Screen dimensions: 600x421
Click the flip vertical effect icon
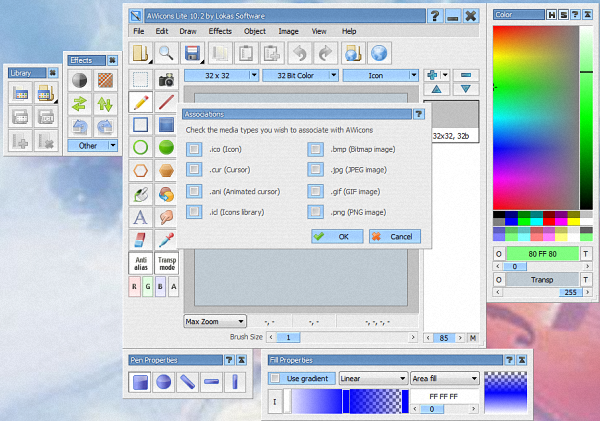coord(105,104)
